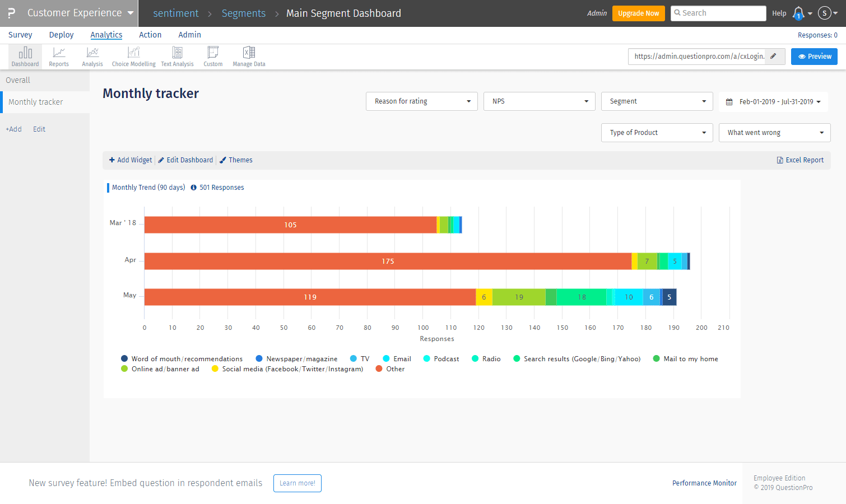Image resolution: width=846 pixels, height=504 pixels.
Task: Toggle Word of mouth/recommendations legend item
Action: (182, 359)
